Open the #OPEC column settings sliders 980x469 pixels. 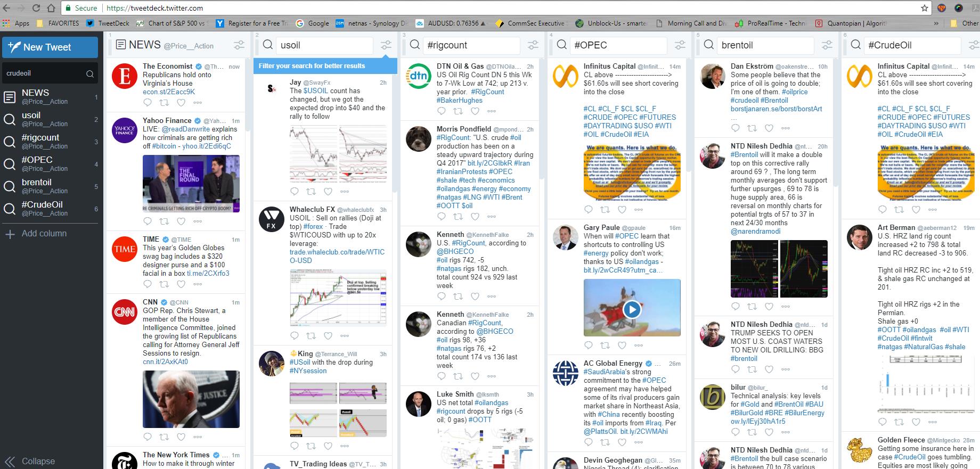[680, 45]
